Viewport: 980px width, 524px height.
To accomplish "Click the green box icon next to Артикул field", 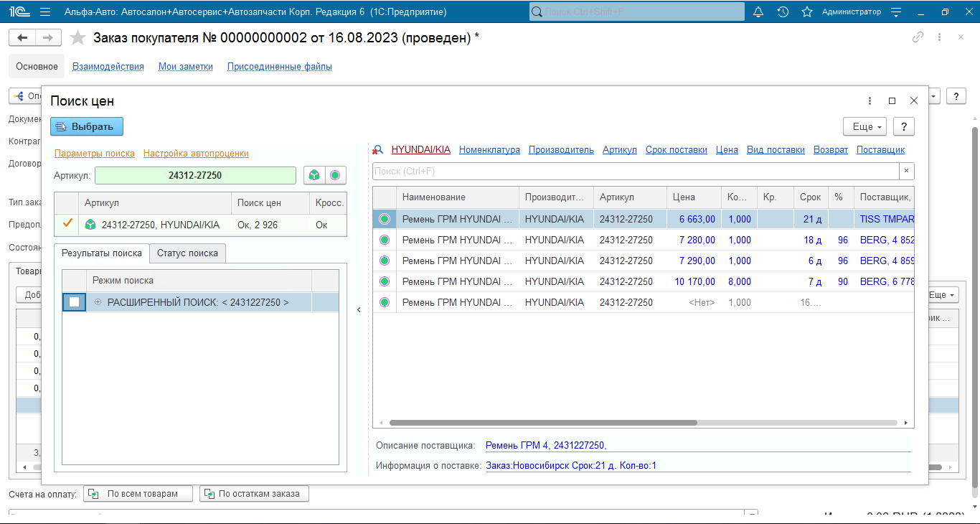I will click(x=314, y=175).
